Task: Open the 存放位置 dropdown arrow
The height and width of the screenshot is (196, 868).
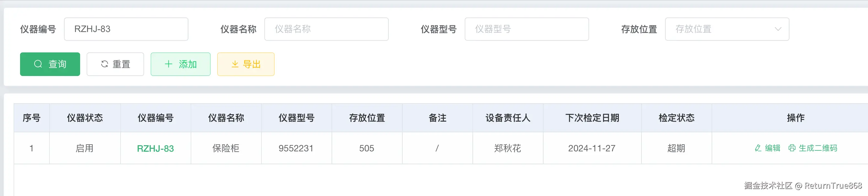Action: [778, 29]
